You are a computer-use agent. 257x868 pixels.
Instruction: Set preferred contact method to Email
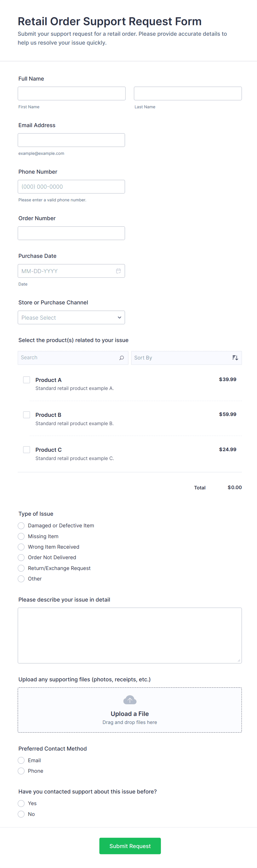tap(21, 760)
